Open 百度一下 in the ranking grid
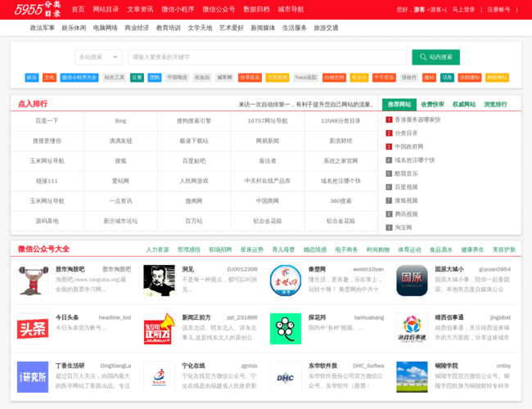 (47, 121)
